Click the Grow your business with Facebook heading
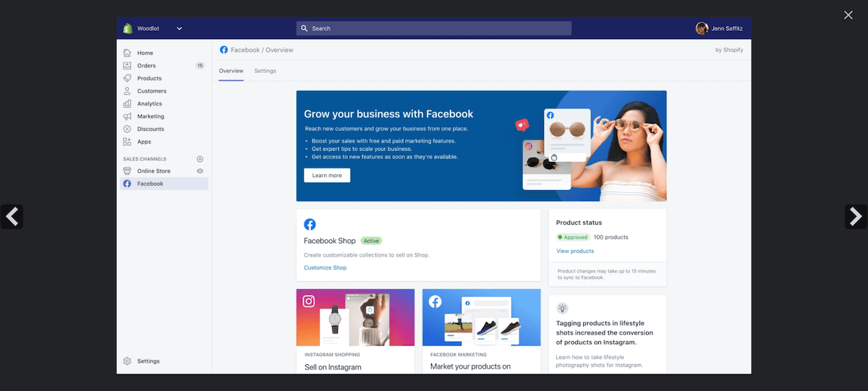The image size is (868, 391). pyautogui.click(x=388, y=114)
